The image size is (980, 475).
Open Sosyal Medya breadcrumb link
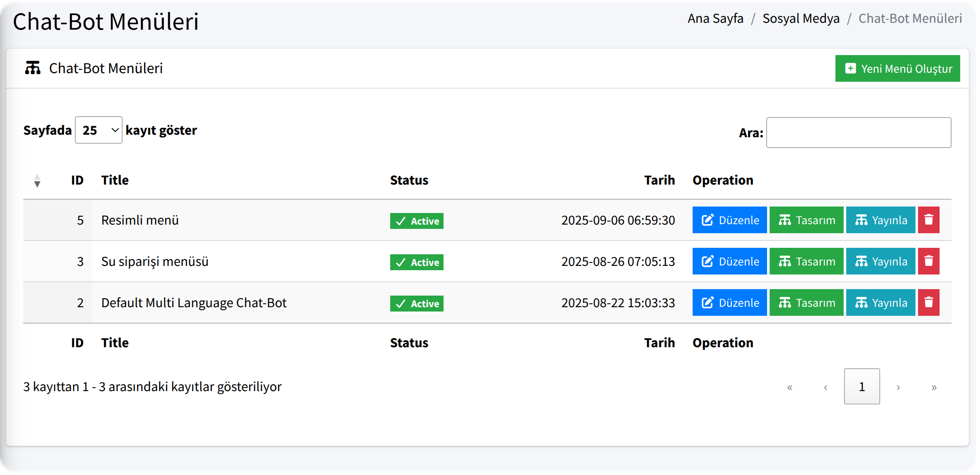801,19
